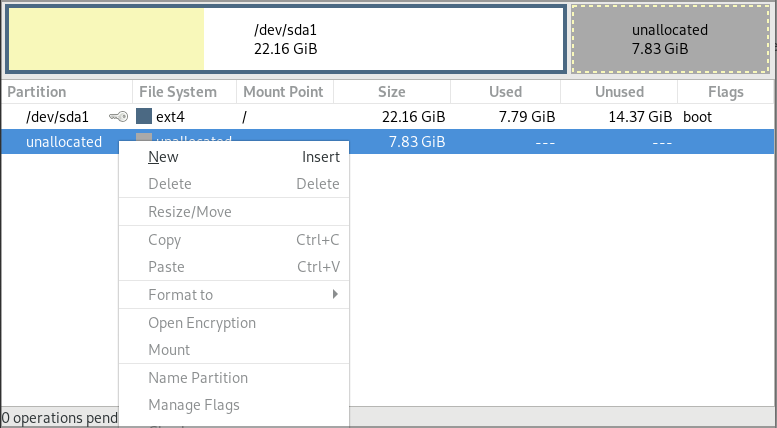Select Copy in the context menu
This screenshot has height=428, width=777.
tap(165, 240)
